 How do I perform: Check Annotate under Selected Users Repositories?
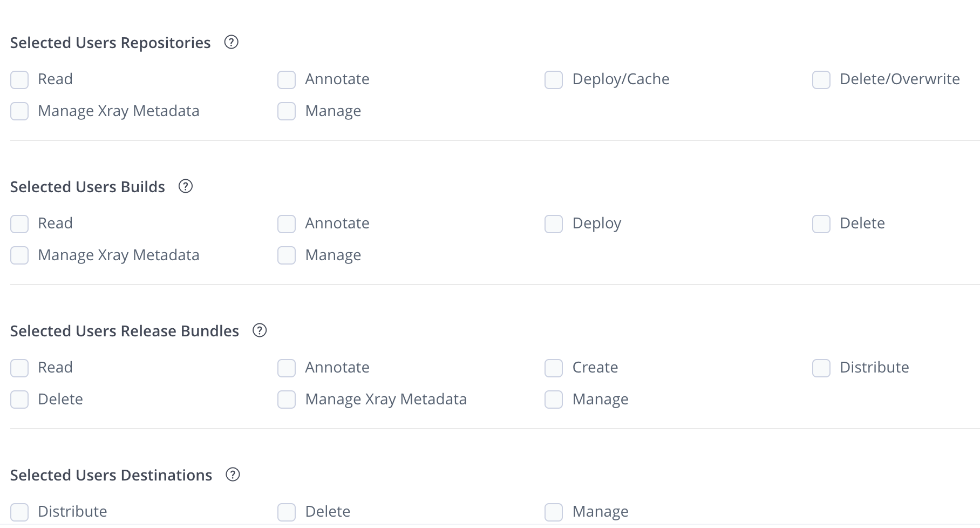point(286,79)
